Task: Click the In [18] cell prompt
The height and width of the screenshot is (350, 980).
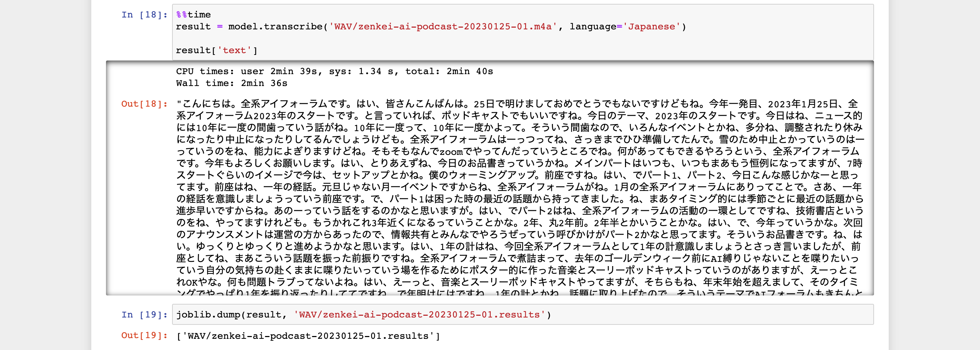Action: pos(144,15)
